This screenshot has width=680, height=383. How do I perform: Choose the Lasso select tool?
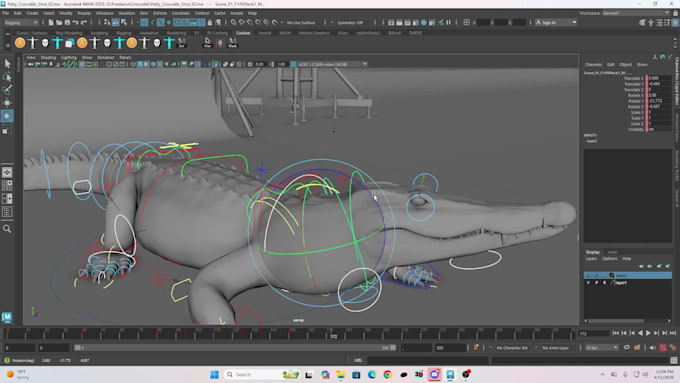click(7, 77)
